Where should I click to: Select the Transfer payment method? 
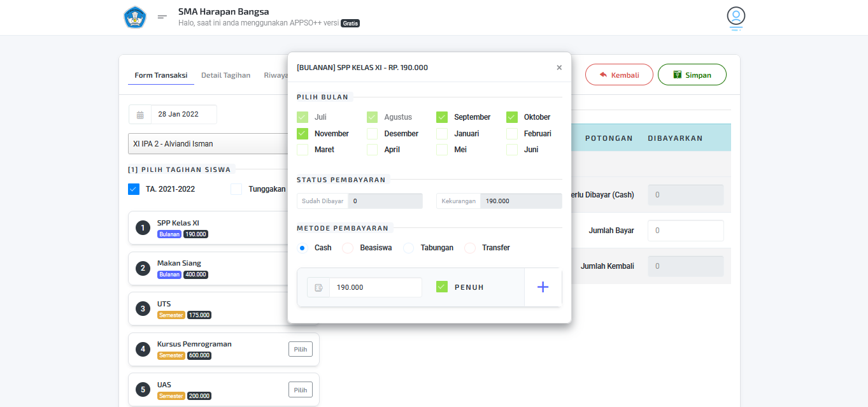click(470, 248)
